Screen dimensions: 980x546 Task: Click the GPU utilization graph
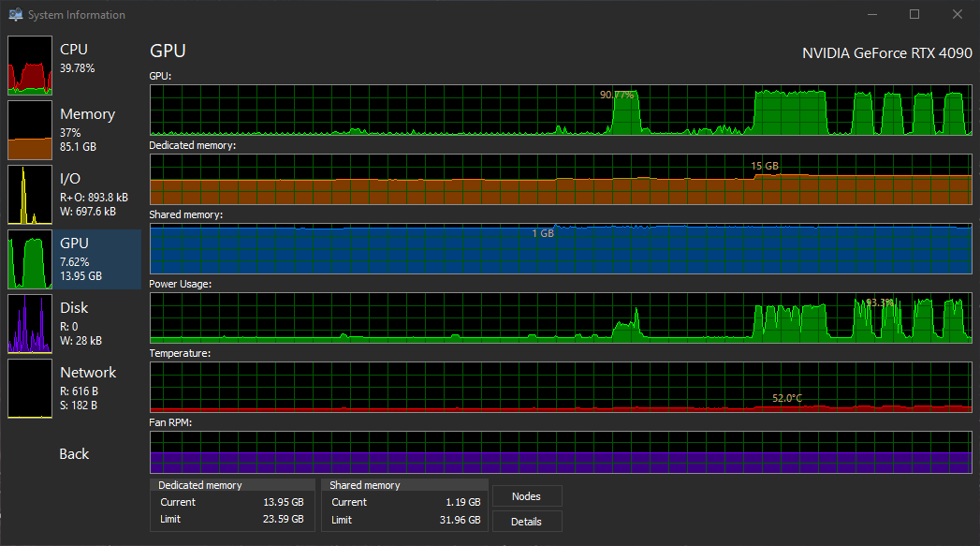click(x=561, y=111)
